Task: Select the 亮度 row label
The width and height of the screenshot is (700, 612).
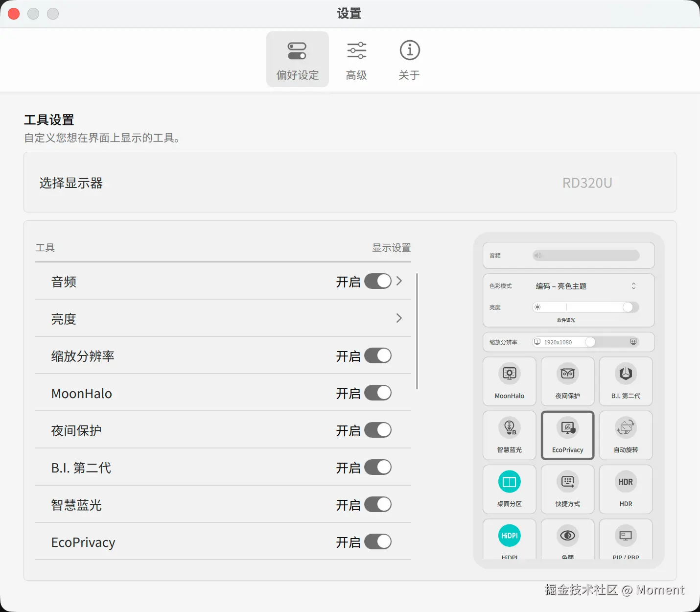Action: click(x=64, y=319)
